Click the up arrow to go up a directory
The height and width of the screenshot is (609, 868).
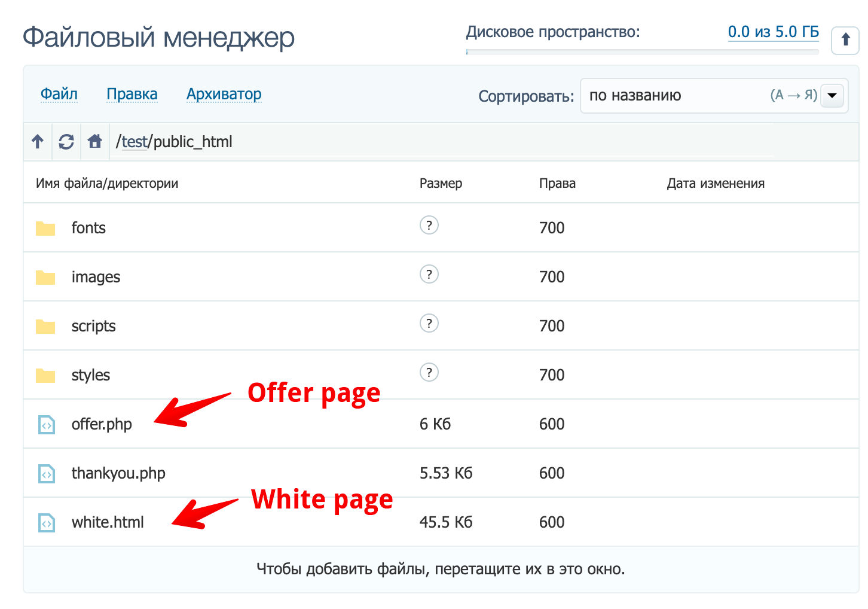click(x=37, y=141)
